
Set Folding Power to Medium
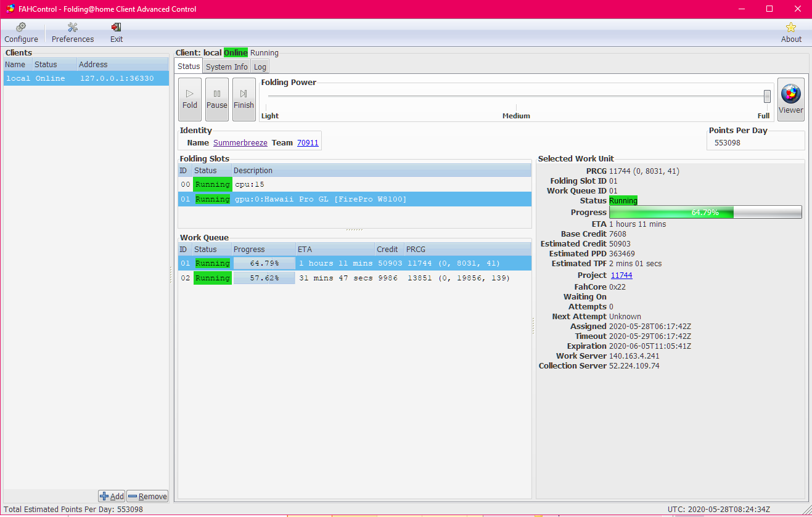point(516,116)
